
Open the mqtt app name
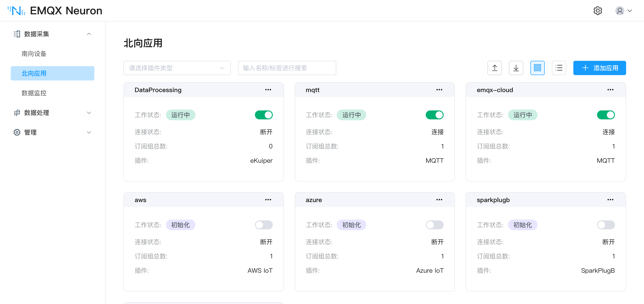pos(313,90)
